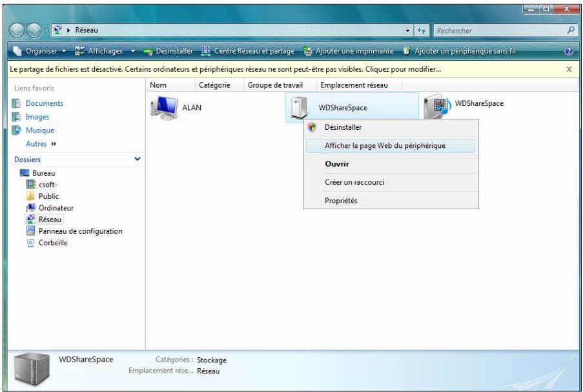Click the Affichages button
Image resolution: width=583 pixels, height=392 pixels.
point(99,51)
